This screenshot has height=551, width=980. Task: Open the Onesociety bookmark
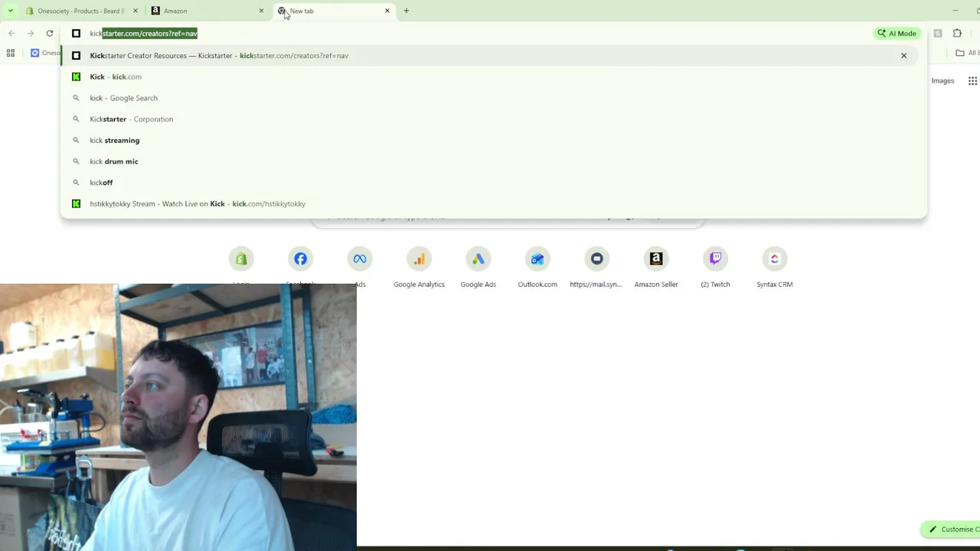(45, 53)
